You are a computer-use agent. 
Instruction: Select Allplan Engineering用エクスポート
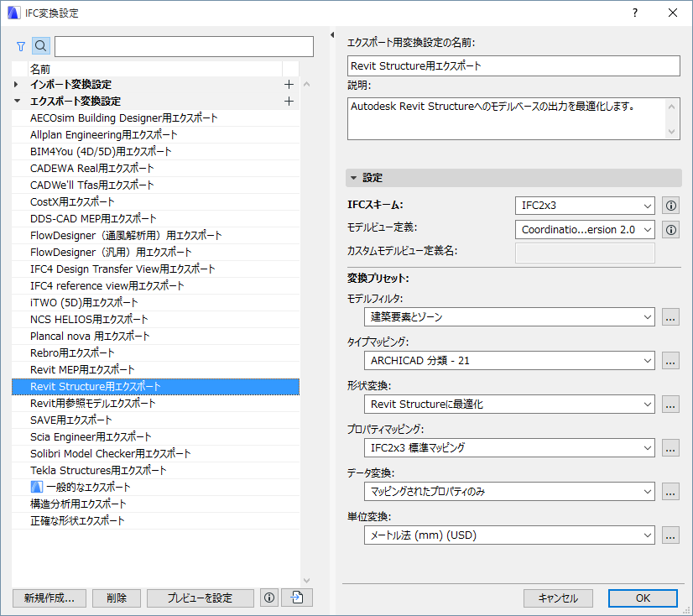click(155, 135)
